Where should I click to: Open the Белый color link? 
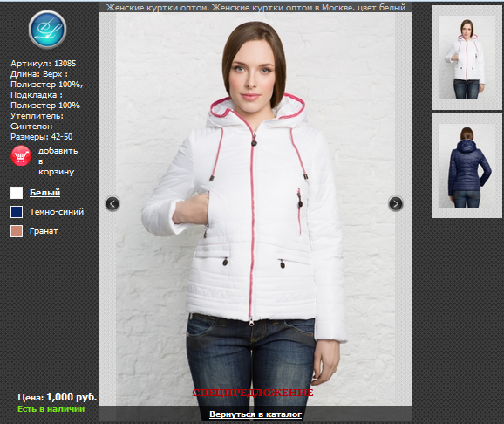[45, 193]
